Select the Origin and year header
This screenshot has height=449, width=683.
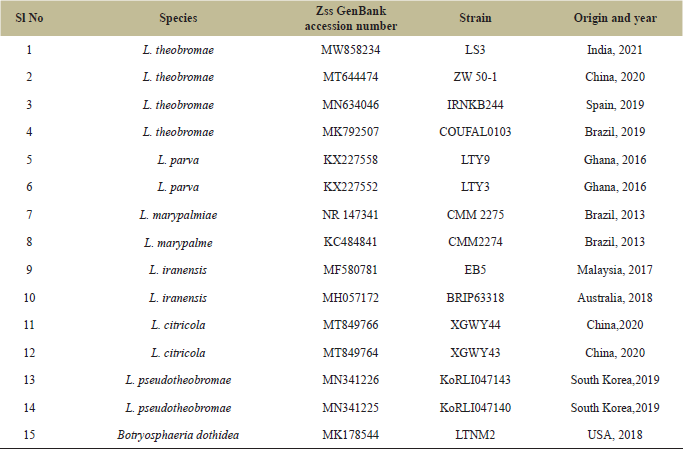point(612,19)
